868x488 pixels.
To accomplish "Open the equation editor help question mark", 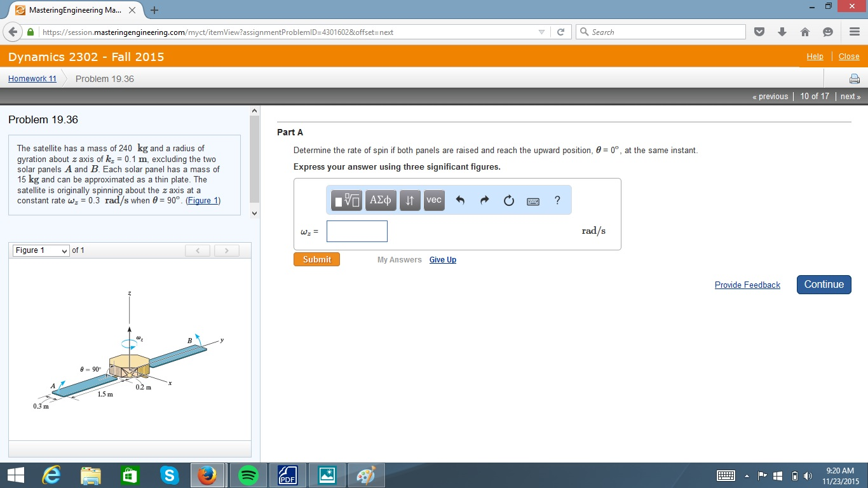I will click(x=557, y=200).
